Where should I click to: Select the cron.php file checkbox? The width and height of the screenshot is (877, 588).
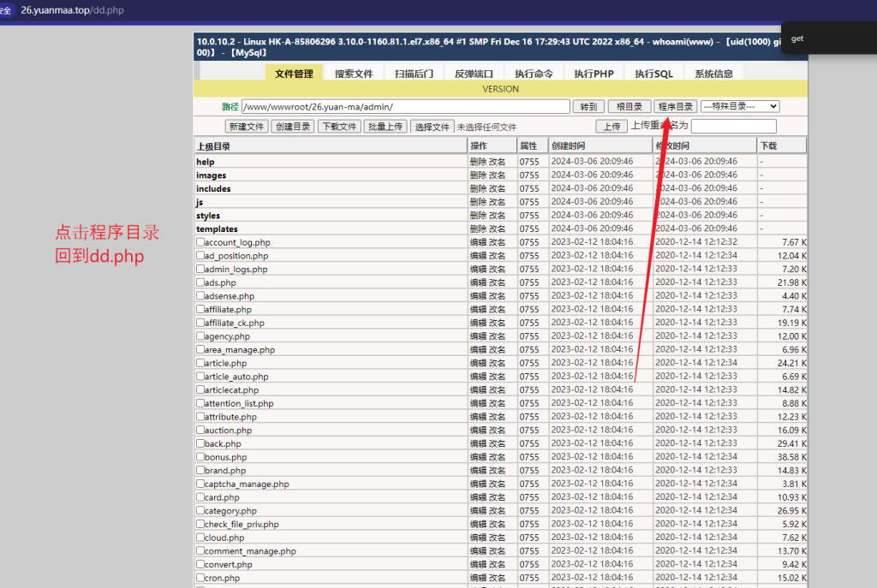(x=200, y=578)
